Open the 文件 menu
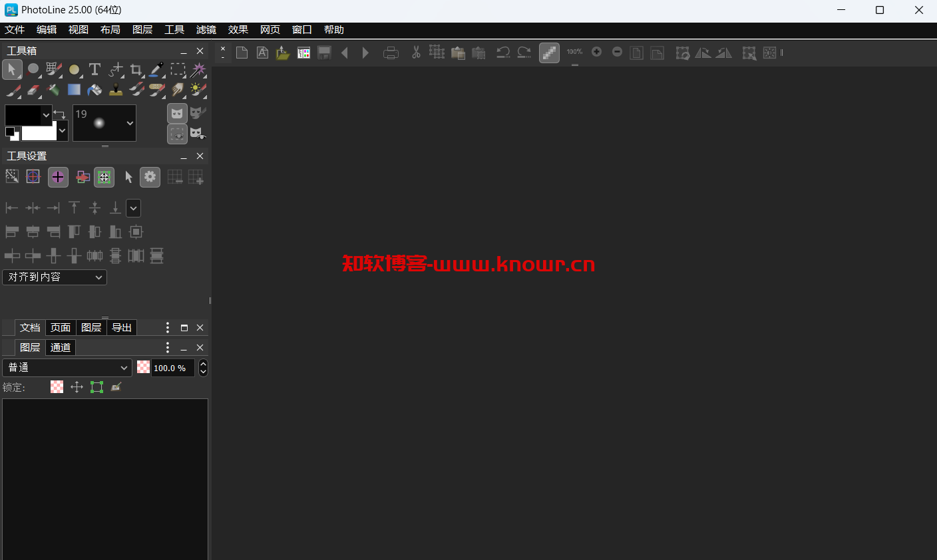 click(x=14, y=30)
